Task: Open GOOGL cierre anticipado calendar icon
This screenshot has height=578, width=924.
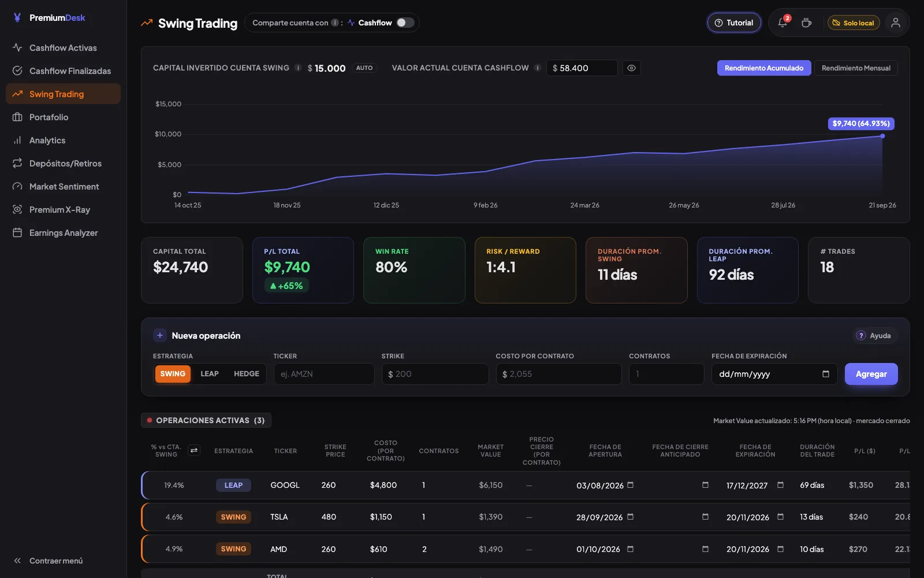Action: pos(705,485)
